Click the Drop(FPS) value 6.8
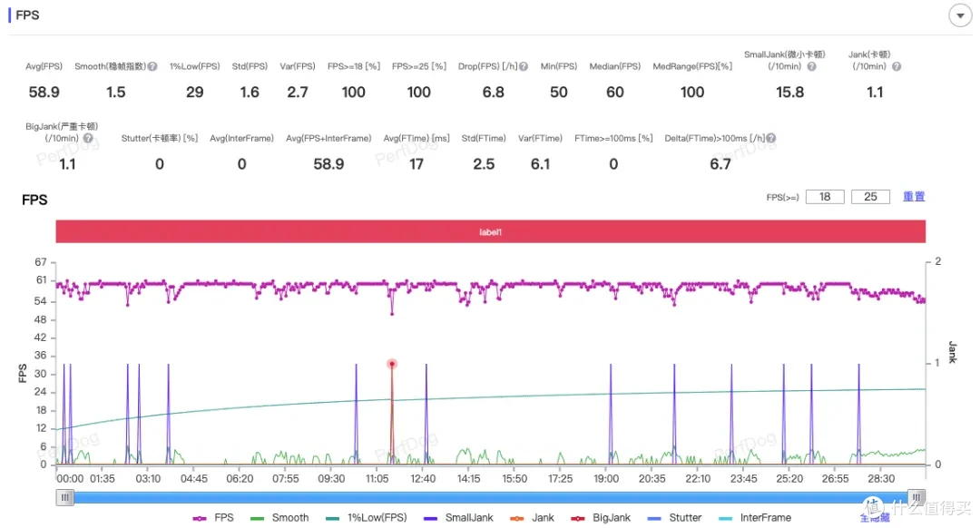Viewport: 980px width, 528px height. [493, 93]
